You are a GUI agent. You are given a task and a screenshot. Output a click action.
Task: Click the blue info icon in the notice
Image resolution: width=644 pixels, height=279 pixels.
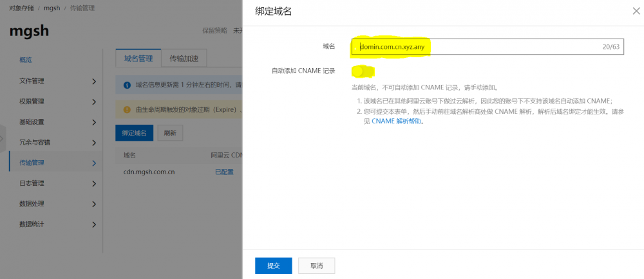tap(128, 85)
